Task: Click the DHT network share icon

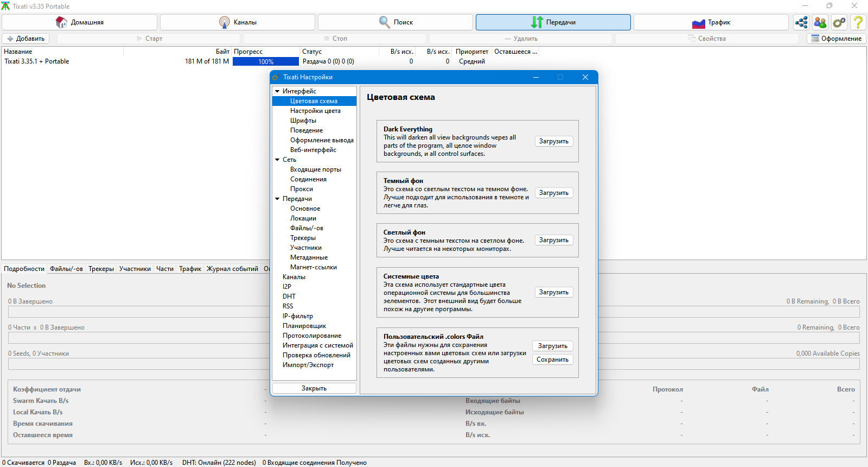Action: point(801,22)
